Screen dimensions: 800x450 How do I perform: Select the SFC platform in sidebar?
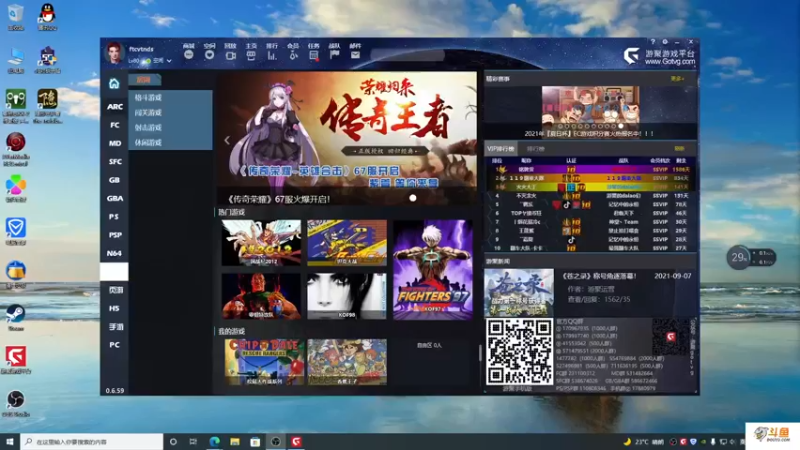pos(115,162)
